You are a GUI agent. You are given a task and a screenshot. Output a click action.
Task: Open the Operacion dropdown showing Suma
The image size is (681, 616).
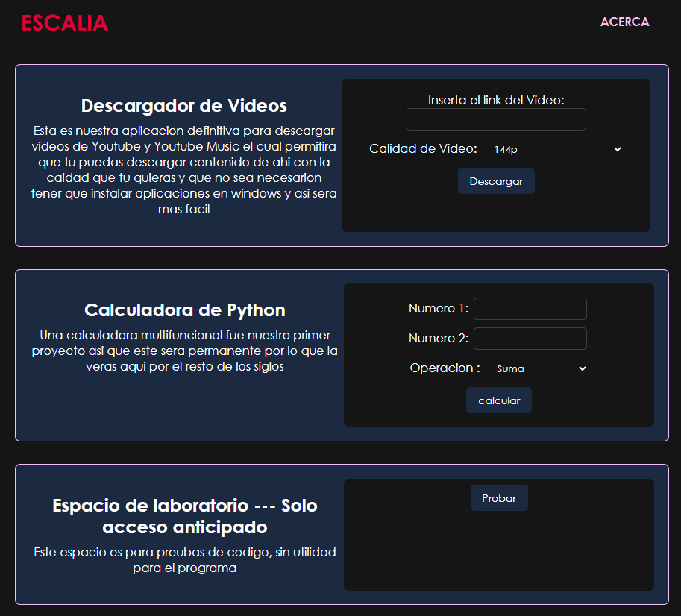[x=540, y=368]
